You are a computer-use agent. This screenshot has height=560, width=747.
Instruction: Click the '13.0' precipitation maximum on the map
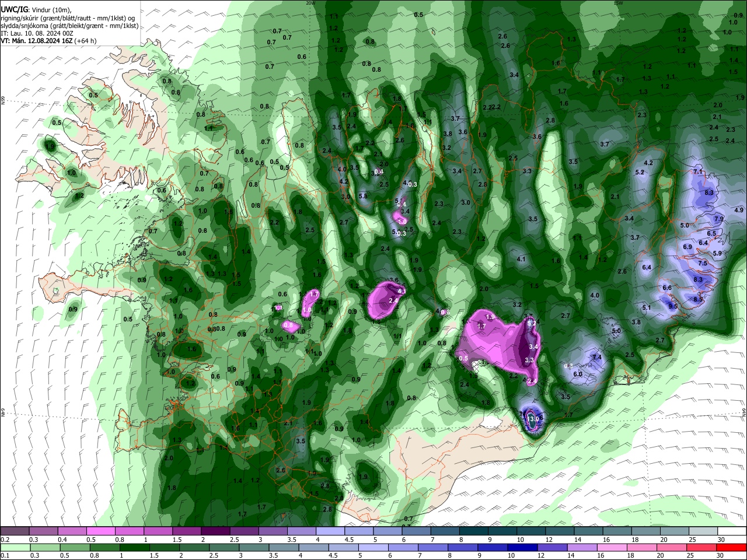pyautogui.click(x=533, y=419)
